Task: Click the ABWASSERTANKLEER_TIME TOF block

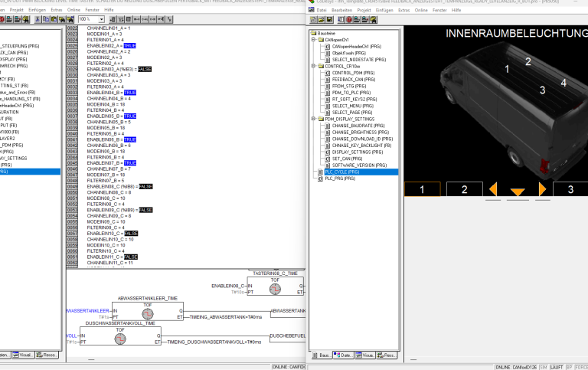Action: [x=148, y=311]
